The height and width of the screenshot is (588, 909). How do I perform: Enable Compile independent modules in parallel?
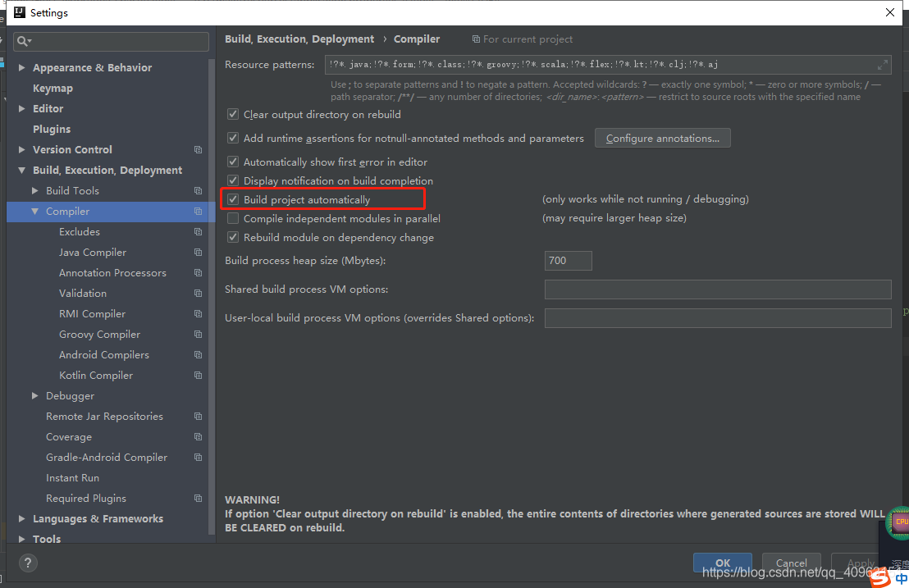coord(233,218)
